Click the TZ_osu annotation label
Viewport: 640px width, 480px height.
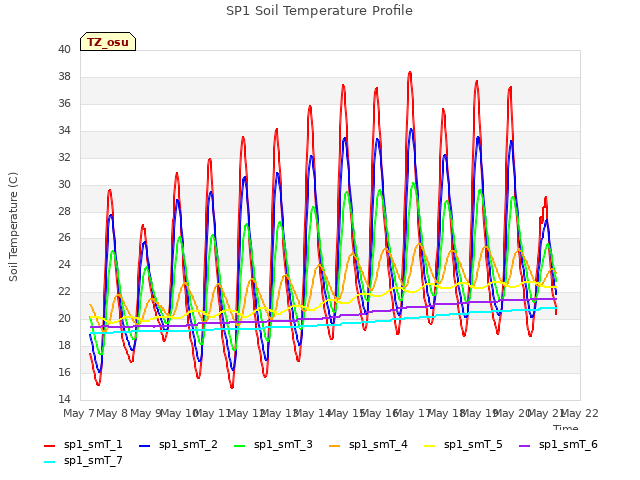tap(108, 42)
